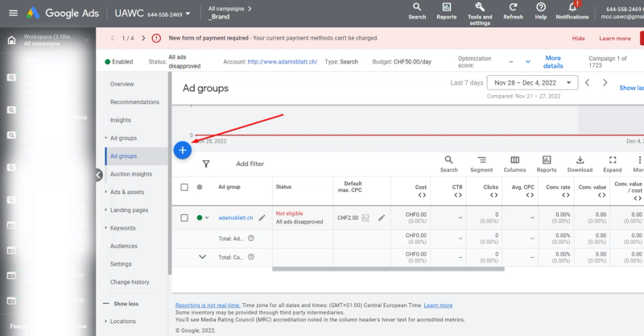Open the date range dropdown Nov 28 – Dec 4
Image resolution: width=644 pixels, height=336 pixels.
pos(535,83)
